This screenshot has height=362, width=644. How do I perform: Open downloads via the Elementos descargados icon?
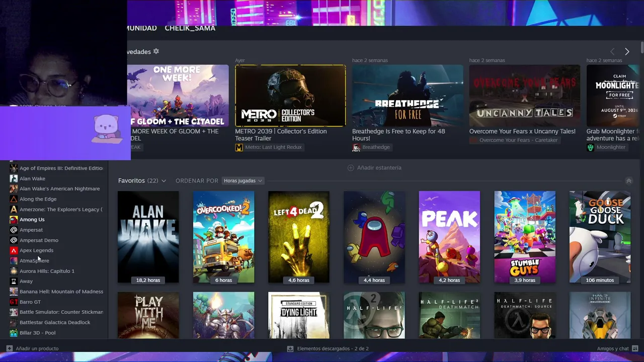coord(290,348)
